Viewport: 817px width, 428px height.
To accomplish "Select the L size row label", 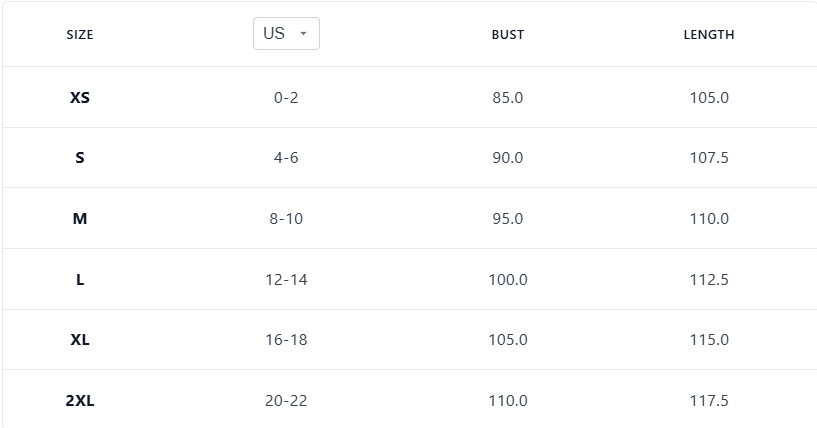I will (x=80, y=280).
